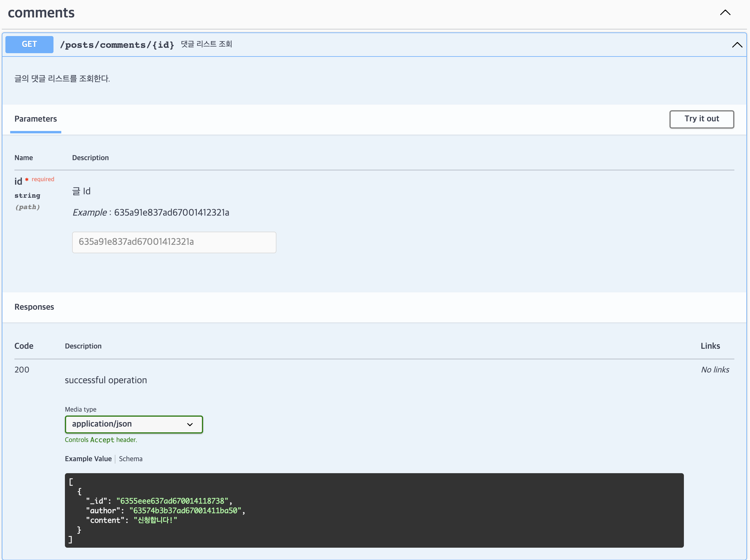Switch to the Schema tab

pyautogui.click(x=130, y=459)
